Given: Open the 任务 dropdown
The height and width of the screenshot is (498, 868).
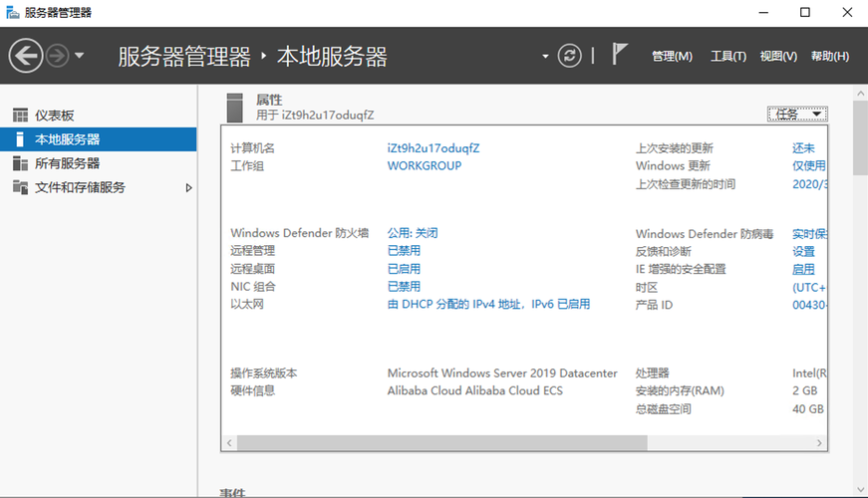Looking at the screenshot, I should (797, 114).
